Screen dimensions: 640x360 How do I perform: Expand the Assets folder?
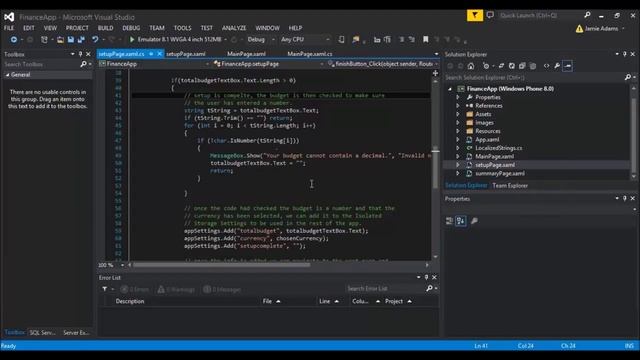pyautogui.click(x=458, y=114)
